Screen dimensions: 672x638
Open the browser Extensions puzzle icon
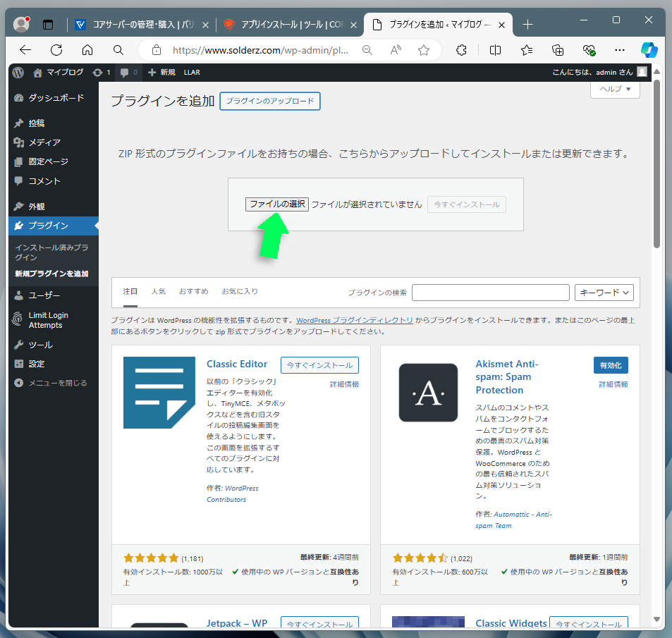tap(462, 50)
